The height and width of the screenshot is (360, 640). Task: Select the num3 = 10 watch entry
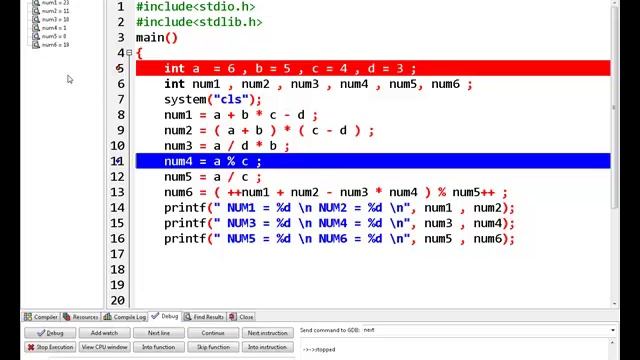click(55, 19)
